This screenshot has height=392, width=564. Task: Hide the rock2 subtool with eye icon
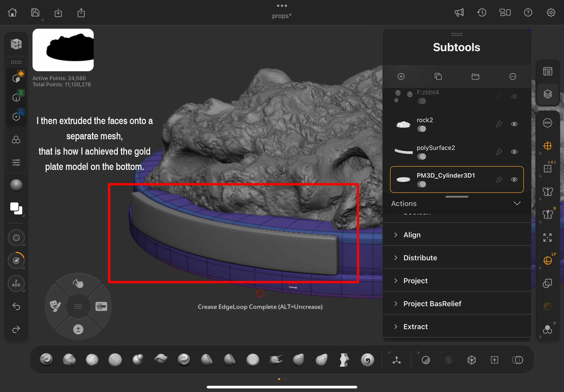[514, 124]
